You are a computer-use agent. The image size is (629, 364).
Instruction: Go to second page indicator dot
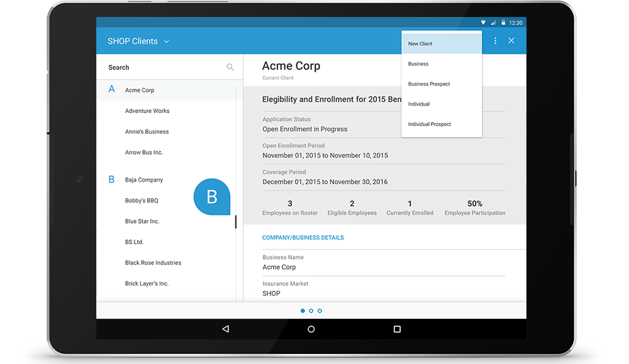(x=311, y=311)
